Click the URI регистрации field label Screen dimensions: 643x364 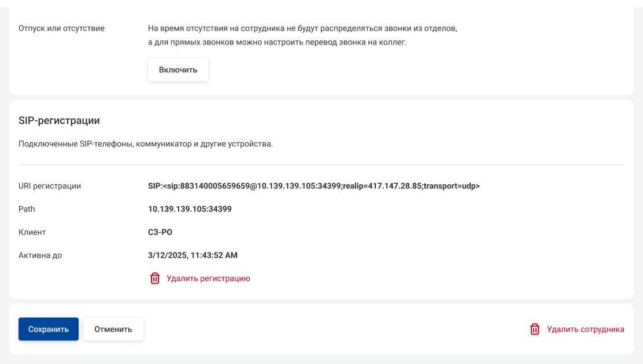tap(50, 186)
